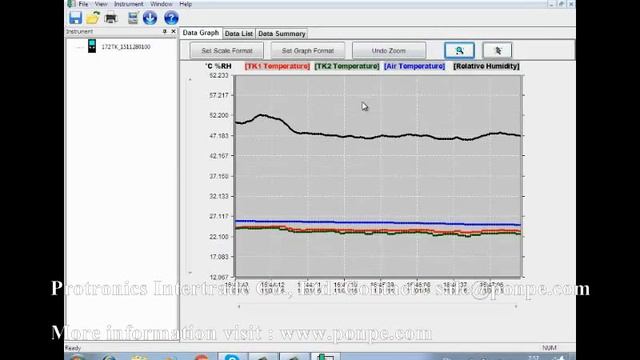The width and height of the screenshot is (640, 360).
Task: Pin the Instrument panel
Action: pos(164,31)
